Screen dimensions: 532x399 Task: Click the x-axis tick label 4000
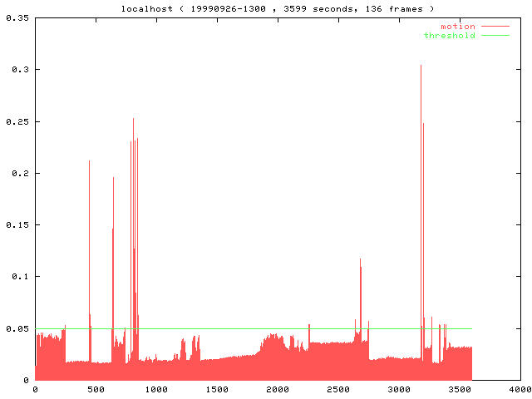click(x=520, y=389)
